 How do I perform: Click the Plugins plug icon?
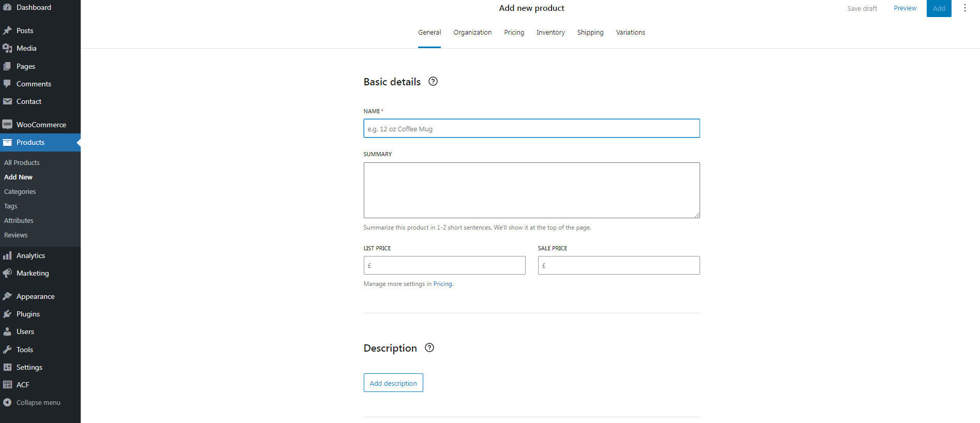click(x=7, y=314)
